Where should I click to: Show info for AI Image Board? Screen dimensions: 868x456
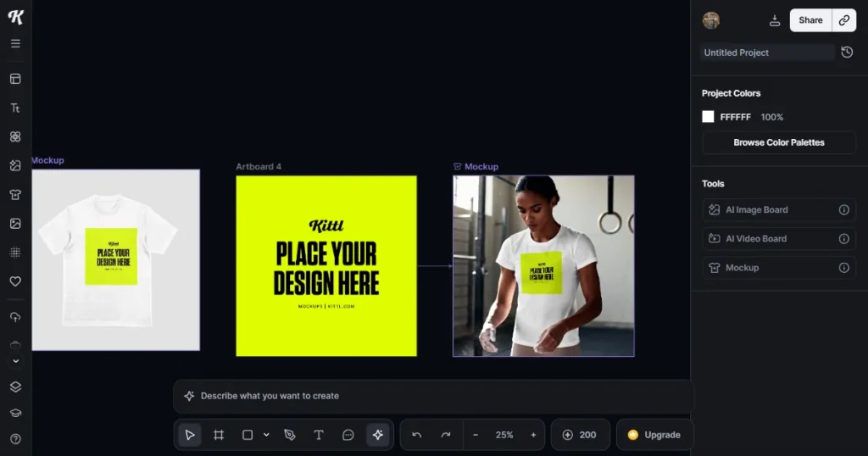[x=844, y=209]
